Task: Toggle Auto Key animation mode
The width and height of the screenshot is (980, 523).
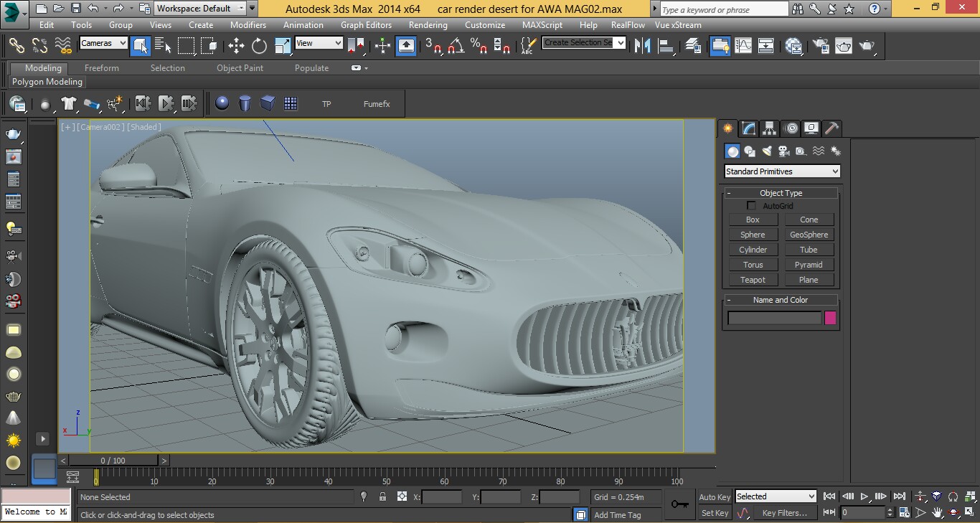Action: click(x=715, y=497)
